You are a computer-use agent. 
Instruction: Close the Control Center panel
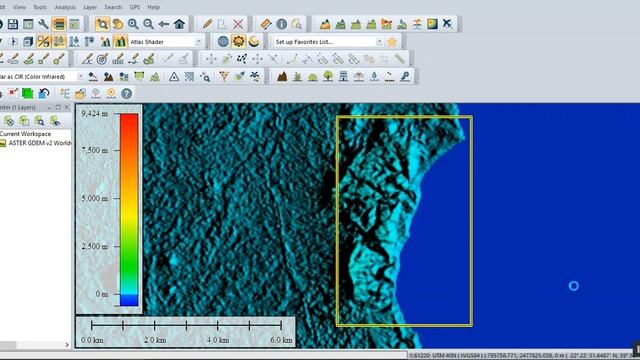click(x=67, y=107)
